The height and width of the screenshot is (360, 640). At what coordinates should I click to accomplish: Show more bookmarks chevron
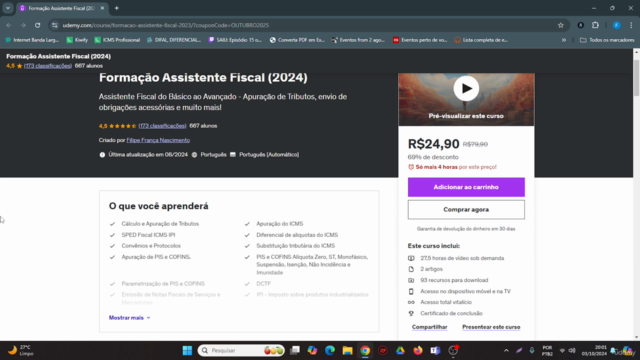(x=564, y=40)
